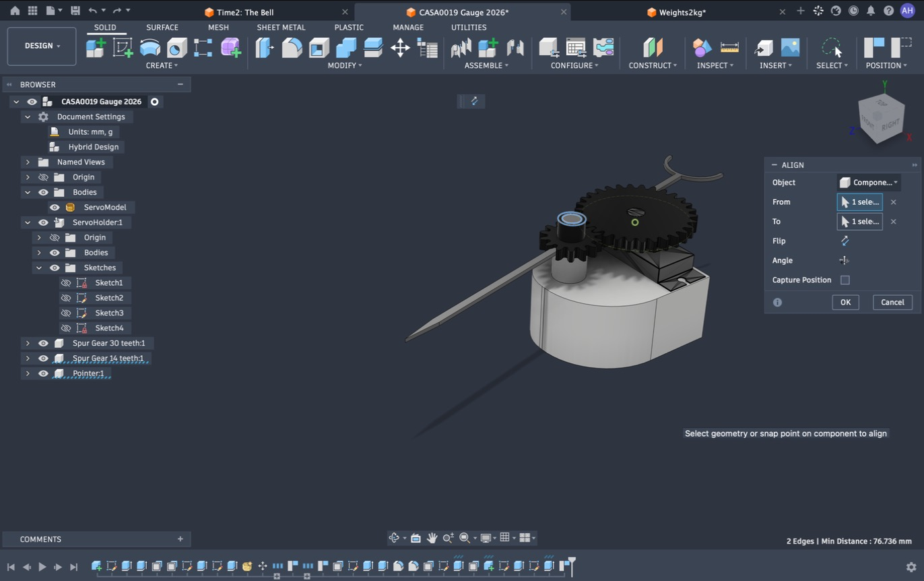Click the Orbit navigation tool

[395, 538]
